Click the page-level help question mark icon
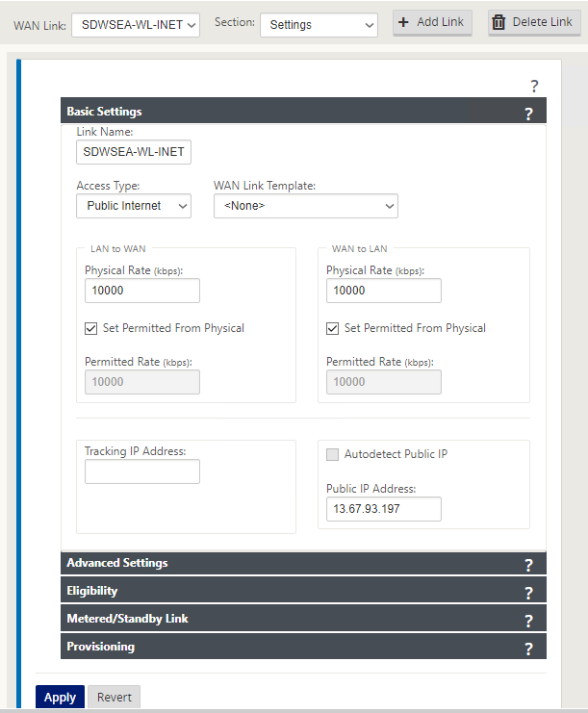The image size is (588, 713). (534, 86)
